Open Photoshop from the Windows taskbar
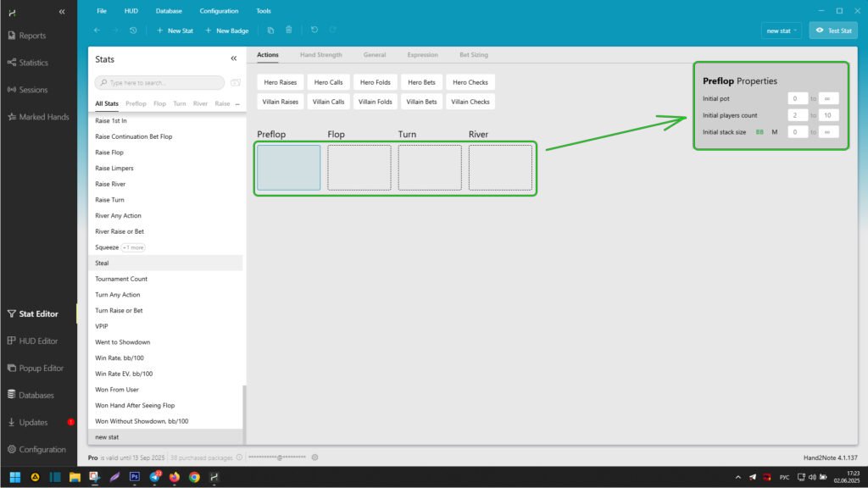This screenshot has width=868, height=488. pyautogui.click(x=134, y=477)
